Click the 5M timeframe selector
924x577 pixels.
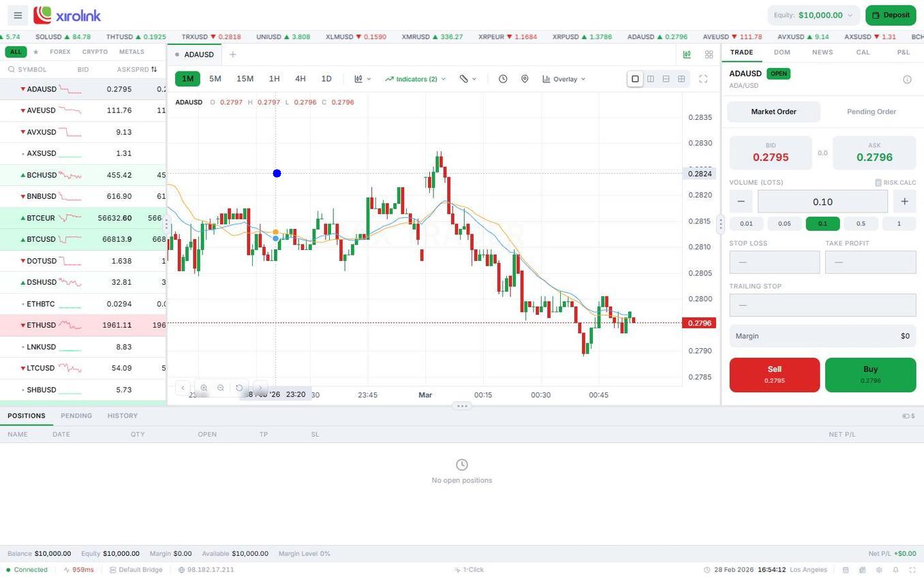[x=215, y=79]
